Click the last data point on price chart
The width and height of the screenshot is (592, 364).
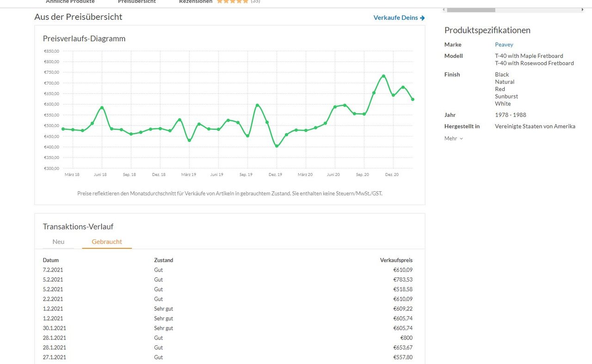tap(413, 99)
